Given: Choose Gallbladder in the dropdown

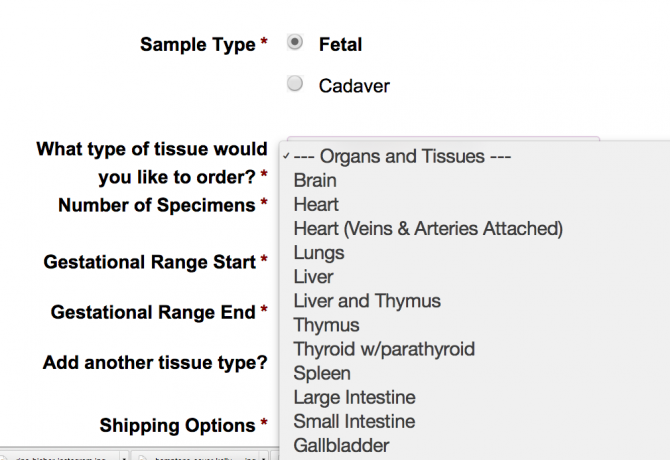Looking at the screenshot, I should (x=341, y=445).
